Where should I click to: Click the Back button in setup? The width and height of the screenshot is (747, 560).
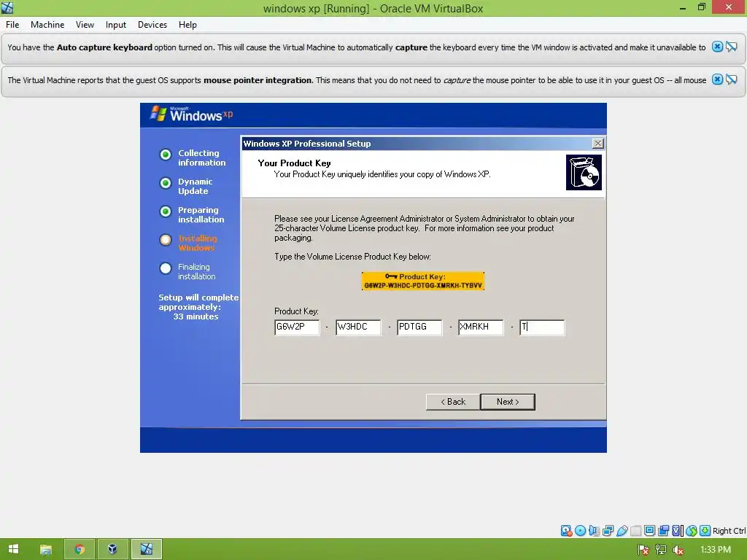pyautogui.click(x=452, y=402)
